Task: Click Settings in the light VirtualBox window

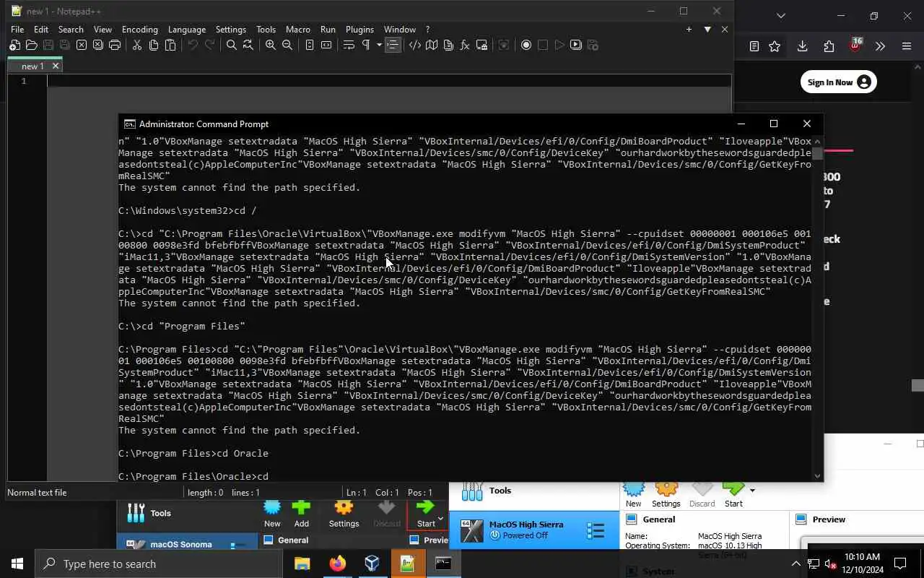Action: (666, 495)
